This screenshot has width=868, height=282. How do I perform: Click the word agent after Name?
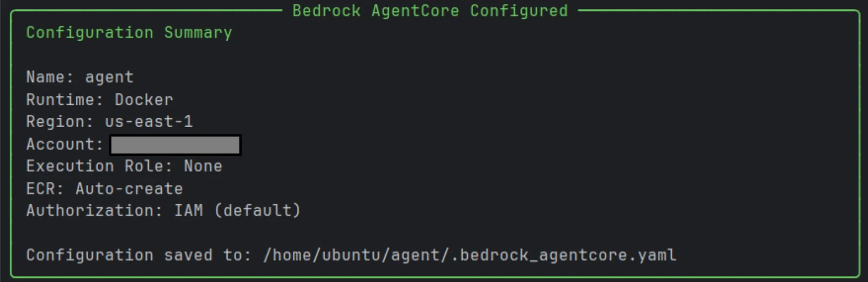point(110,78)
